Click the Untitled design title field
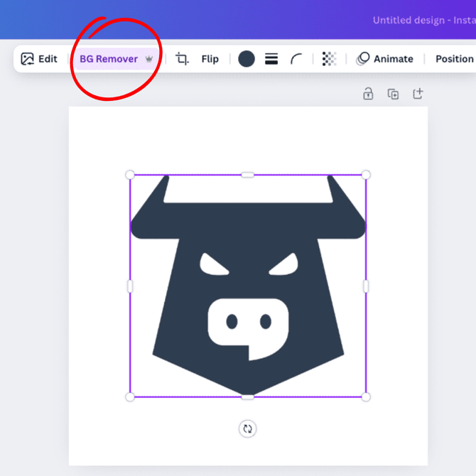 tap(423, 20)
